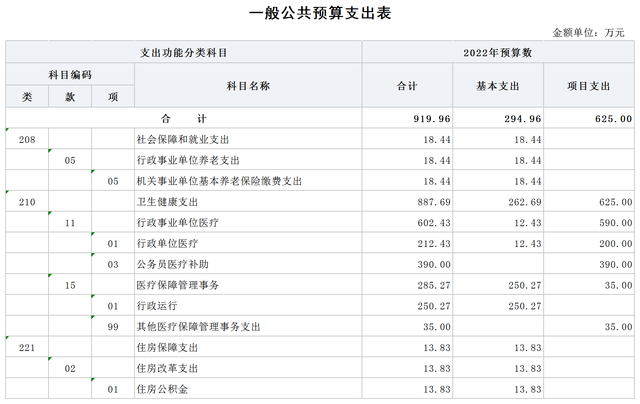This screenshot has width=640, height=404.
Task: Select the 294.96 basic expenditure total cell
Action: [x=520, y=119]
